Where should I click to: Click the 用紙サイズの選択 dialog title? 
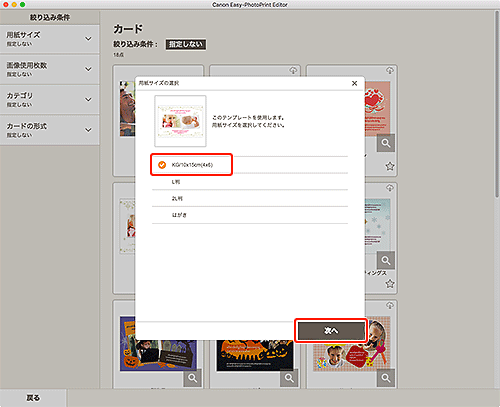[159, 83]
